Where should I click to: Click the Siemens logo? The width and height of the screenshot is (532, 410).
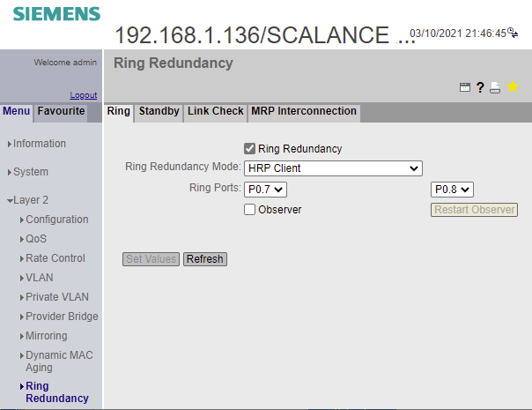click(56, 14)
